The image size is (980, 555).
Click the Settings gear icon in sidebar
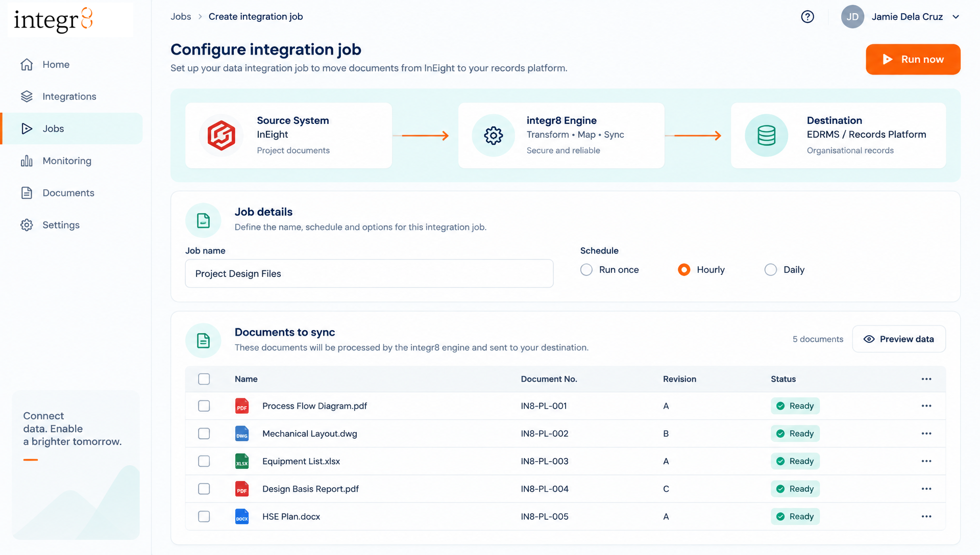point(27,225)
